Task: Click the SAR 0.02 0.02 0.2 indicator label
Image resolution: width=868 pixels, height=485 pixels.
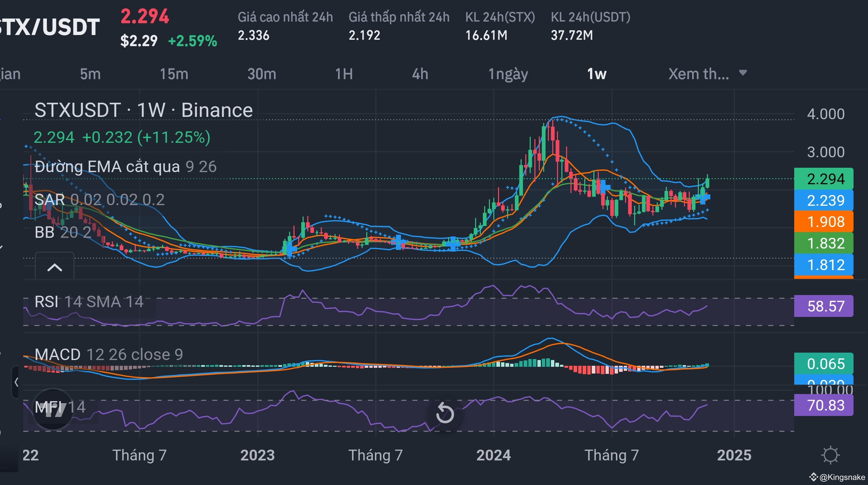Action: (x=99, y=200)
